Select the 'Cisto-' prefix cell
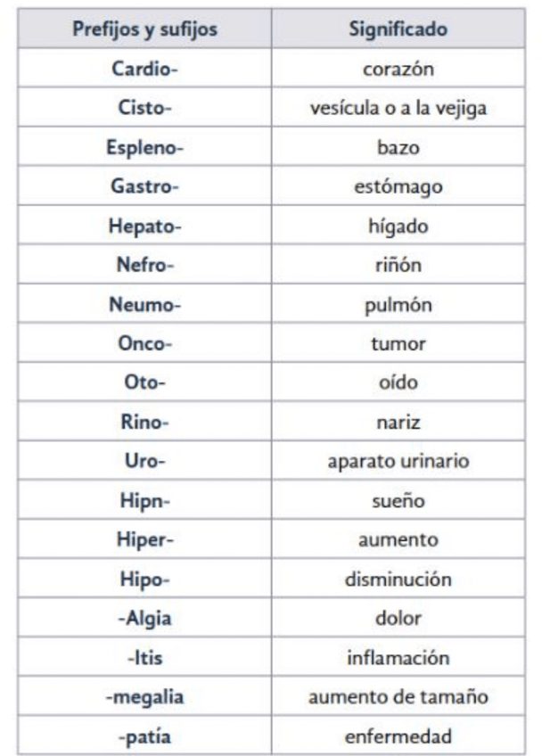The height and width of the screenshot is (756, 550). (144, 108)
